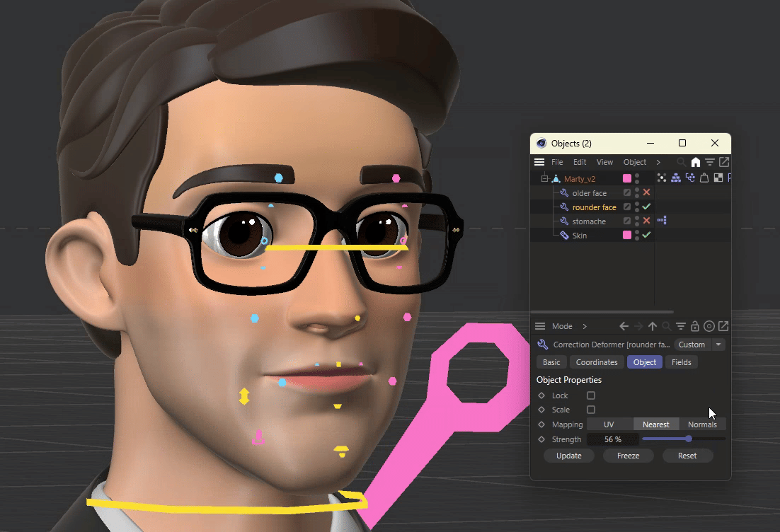
Task: Click the weight tag on stomache row
Action: 663,221
